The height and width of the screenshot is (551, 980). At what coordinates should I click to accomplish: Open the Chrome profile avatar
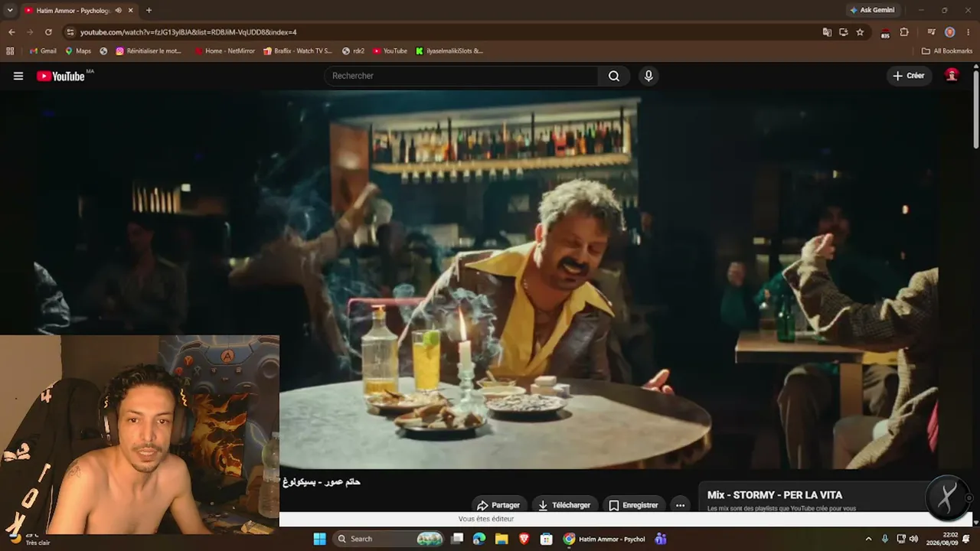pos(950,32)
